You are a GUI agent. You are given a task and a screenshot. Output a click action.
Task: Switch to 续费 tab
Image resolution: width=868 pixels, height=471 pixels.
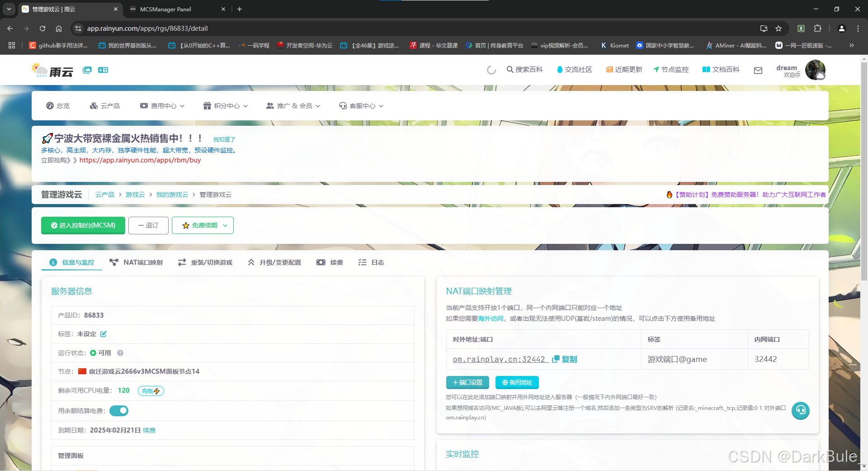click(x=330, y=262)
